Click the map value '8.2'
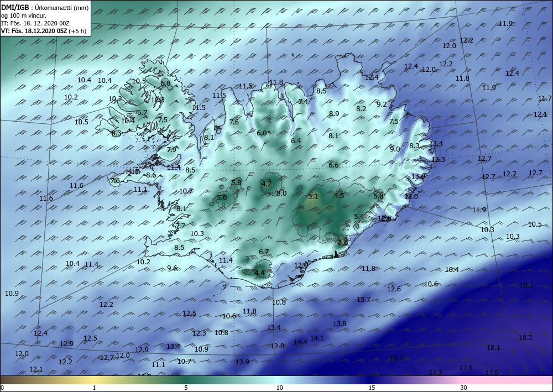Screen dimensions: 553x392 (361, 108)
